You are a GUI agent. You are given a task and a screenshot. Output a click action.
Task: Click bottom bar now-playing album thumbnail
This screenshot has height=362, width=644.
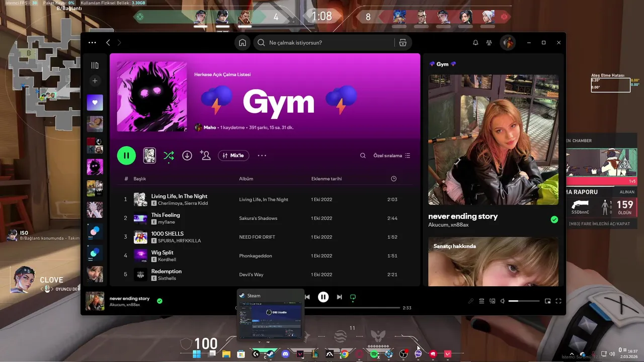pos(95,301)
